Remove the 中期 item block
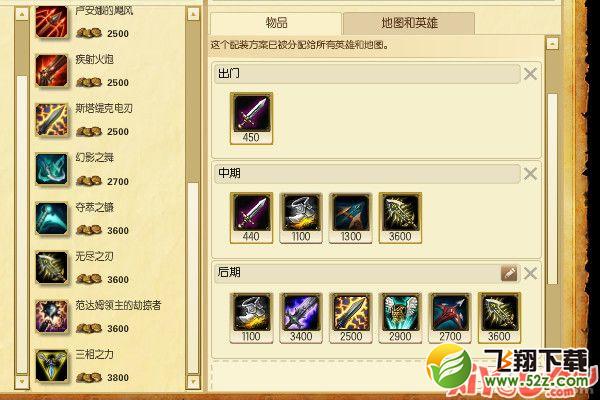This screenshot has width=600, height=400. (x=530, y=174)
